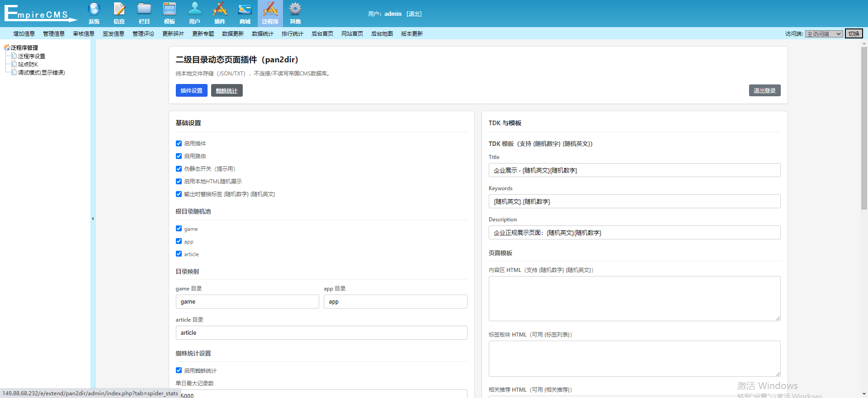
Task: Collapse the left sidebar with splitter arrow
Action: pos(93,219)
